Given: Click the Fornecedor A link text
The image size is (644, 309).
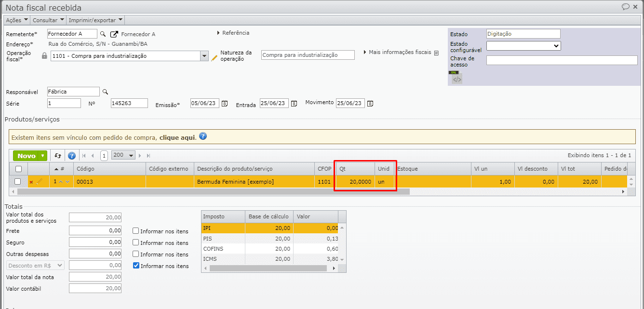Looking at the screenshot, I should [138, 34].
